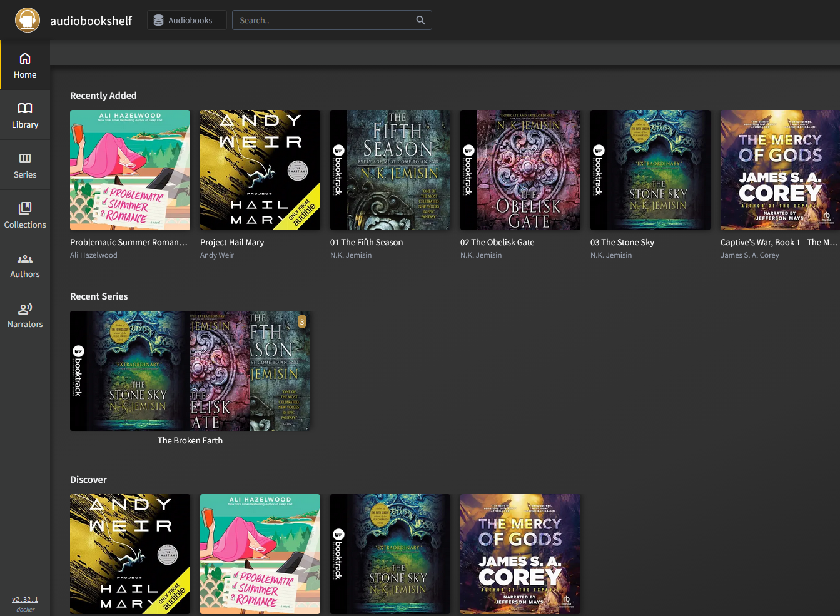Open Project Hail Mary cover in Recently Added
The image size is (840, 616).
click(x=260, y=170)
